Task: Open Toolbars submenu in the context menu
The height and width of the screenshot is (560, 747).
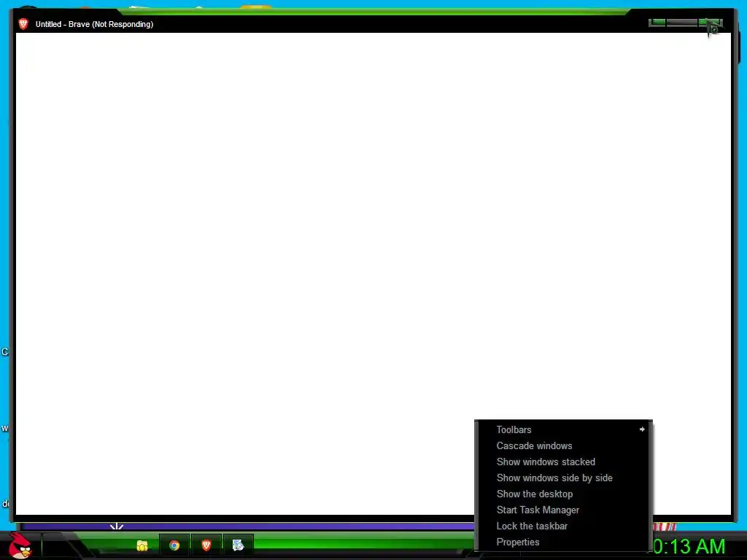Action: point(564,429)
